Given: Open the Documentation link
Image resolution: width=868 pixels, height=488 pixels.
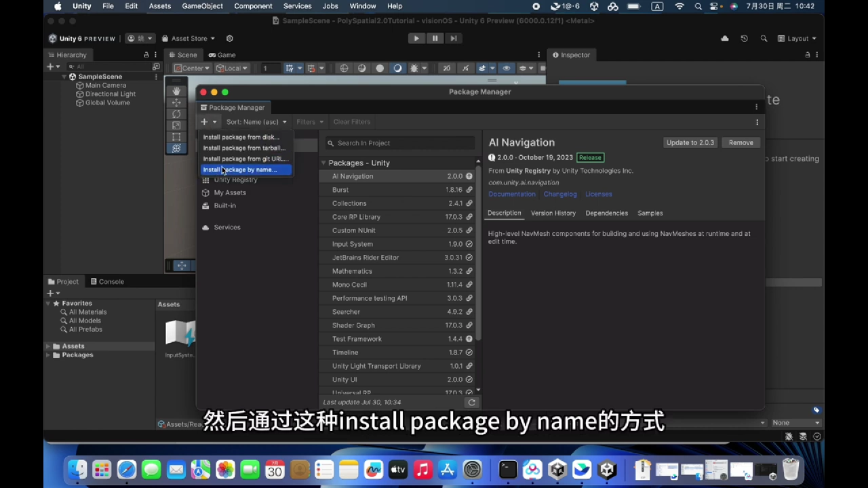Looking at the screenshot, I should point(512,194).
